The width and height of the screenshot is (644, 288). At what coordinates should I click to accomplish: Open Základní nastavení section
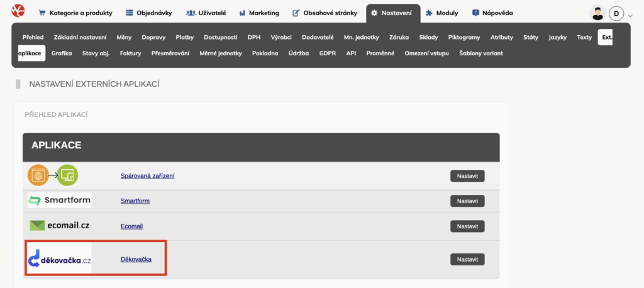click(80, 37)
